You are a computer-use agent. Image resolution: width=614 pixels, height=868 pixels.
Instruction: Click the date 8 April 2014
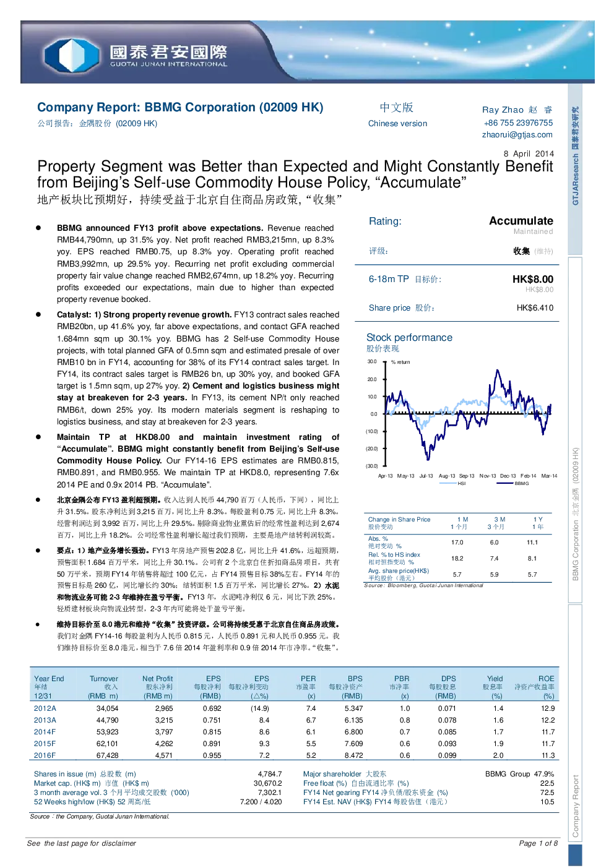click(x=529, y=153)
